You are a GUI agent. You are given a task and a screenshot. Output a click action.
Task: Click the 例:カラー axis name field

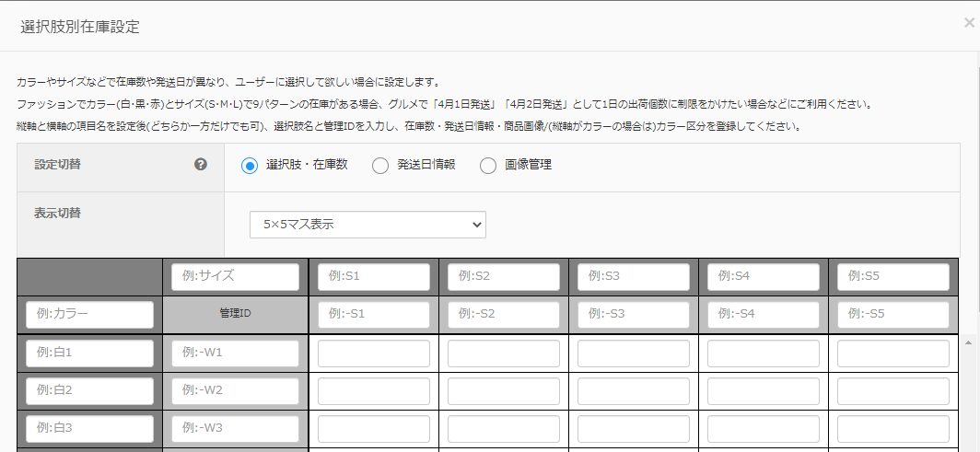[90, 315]
